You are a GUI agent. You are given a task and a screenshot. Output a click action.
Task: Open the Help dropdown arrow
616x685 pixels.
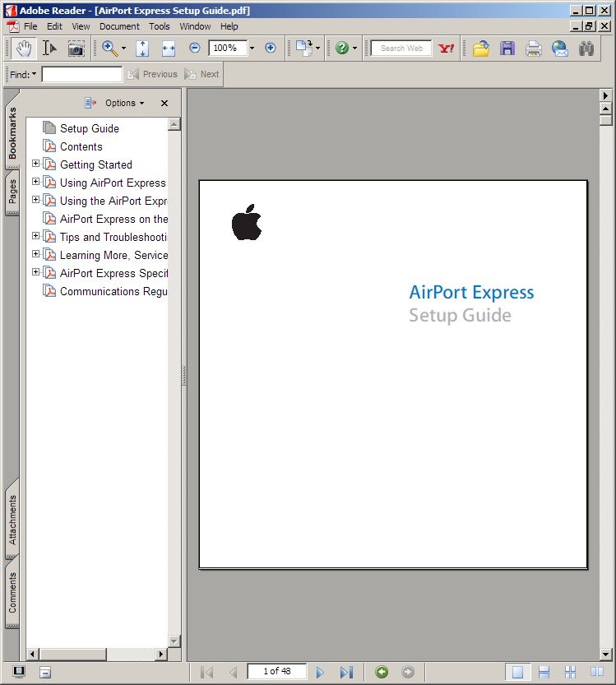[354, 48]
